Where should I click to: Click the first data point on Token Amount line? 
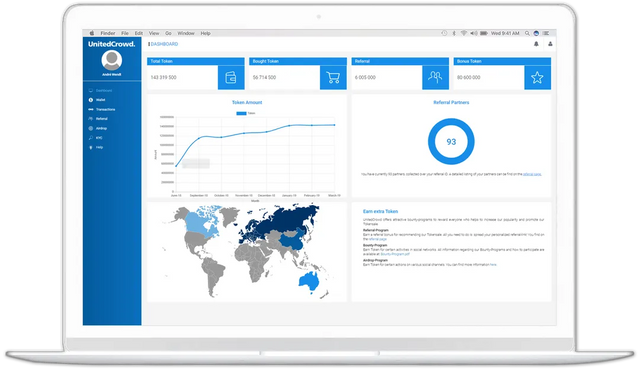coord(176,166)
